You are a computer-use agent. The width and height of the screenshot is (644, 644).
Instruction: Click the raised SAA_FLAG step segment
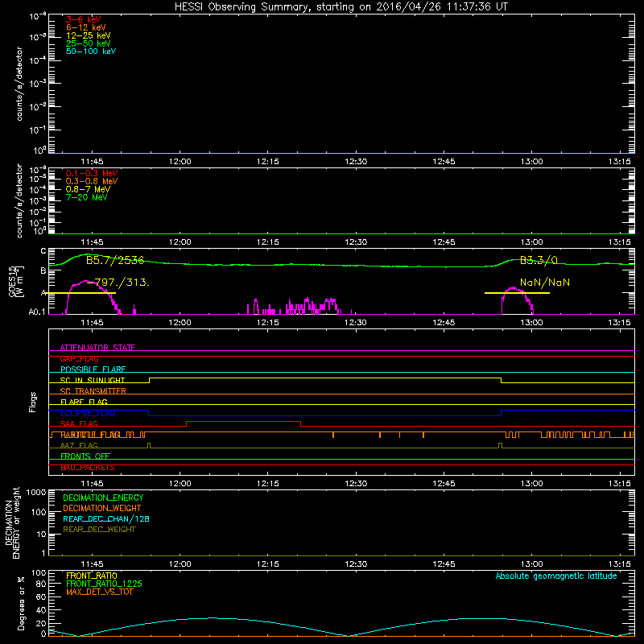tap(244, 421)
